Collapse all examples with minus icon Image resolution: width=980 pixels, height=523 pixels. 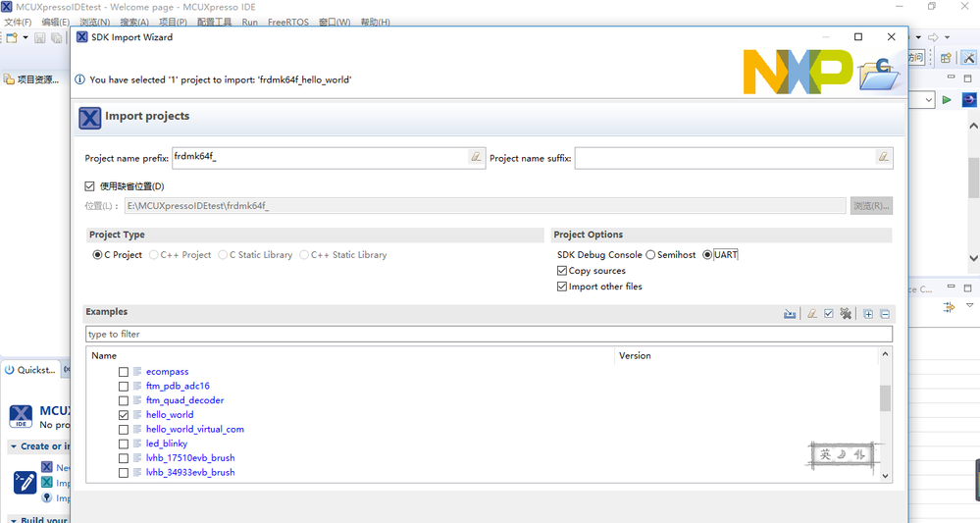pos(885,314)
